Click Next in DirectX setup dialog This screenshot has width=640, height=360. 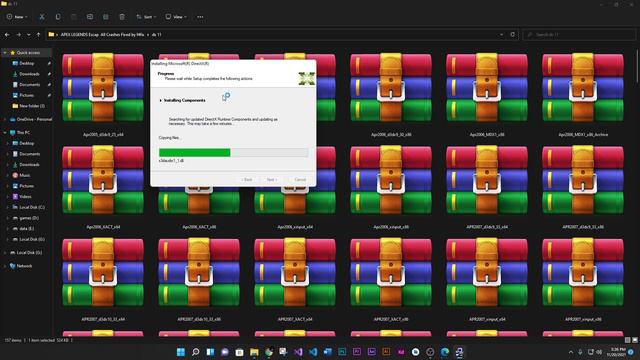(271, 180)
